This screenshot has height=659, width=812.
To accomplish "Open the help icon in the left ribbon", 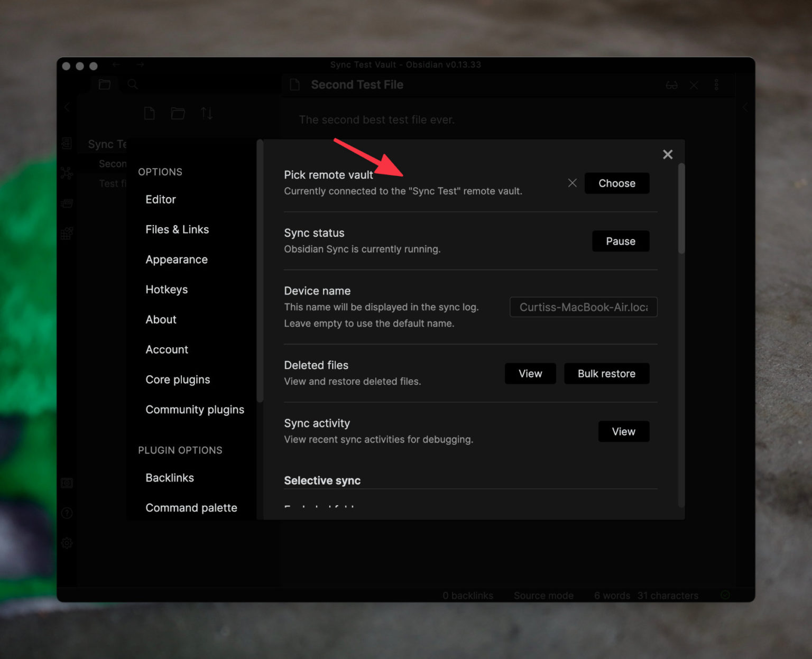I will (67, 513).
